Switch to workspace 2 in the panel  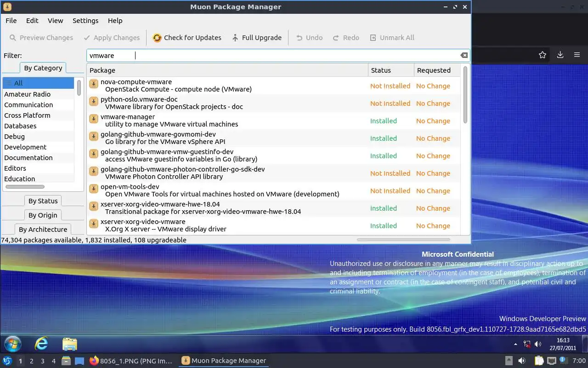click(31, 361)
